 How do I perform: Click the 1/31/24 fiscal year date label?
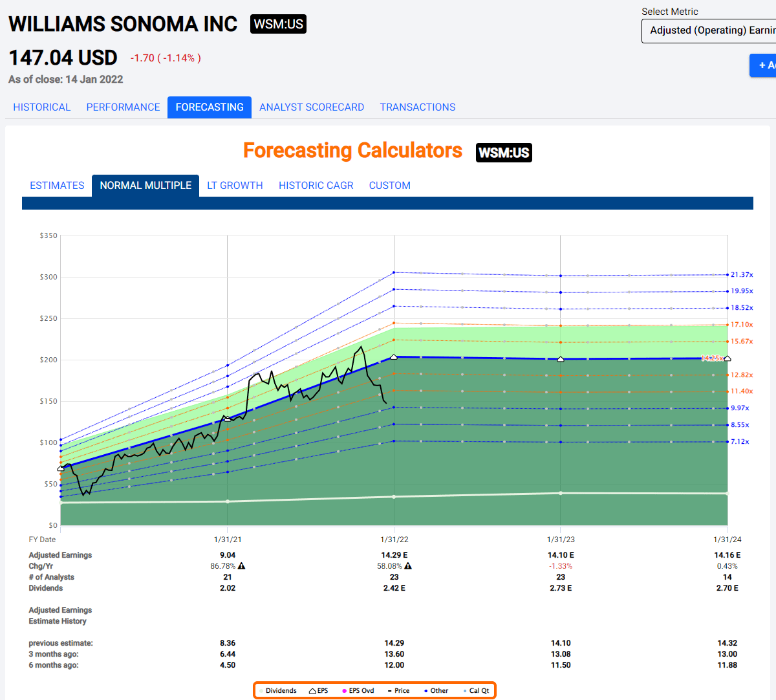pos(727,540)
